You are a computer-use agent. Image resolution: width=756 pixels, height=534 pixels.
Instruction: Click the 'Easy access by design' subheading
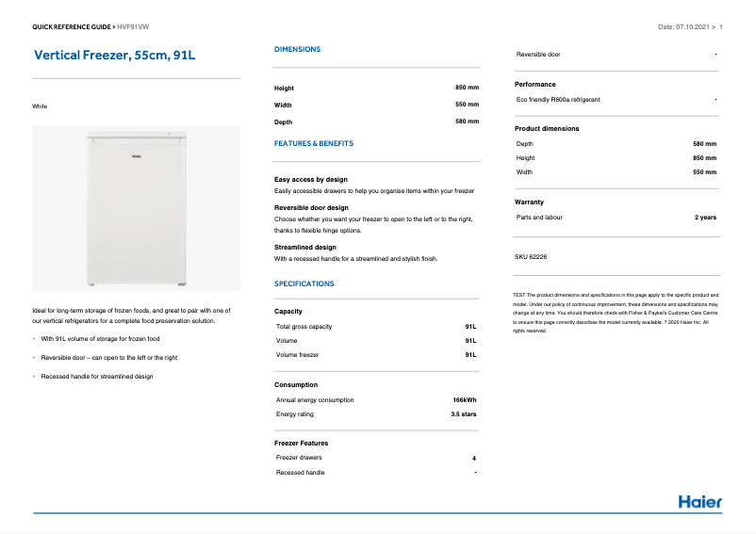coord(311,179)
